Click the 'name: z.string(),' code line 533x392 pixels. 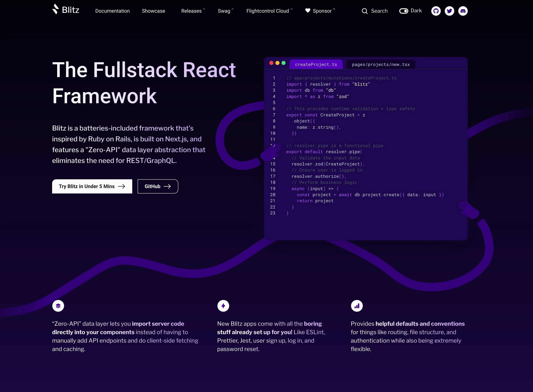point(319,127)
